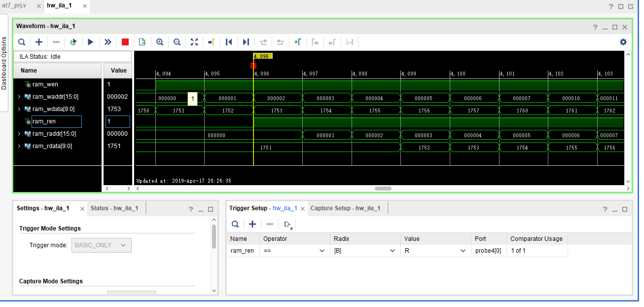Jump to the first time in waveform

[229, 42]
